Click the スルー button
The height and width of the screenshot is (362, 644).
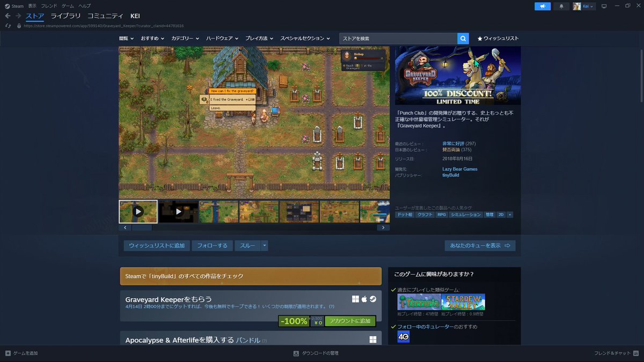point(247,246)
